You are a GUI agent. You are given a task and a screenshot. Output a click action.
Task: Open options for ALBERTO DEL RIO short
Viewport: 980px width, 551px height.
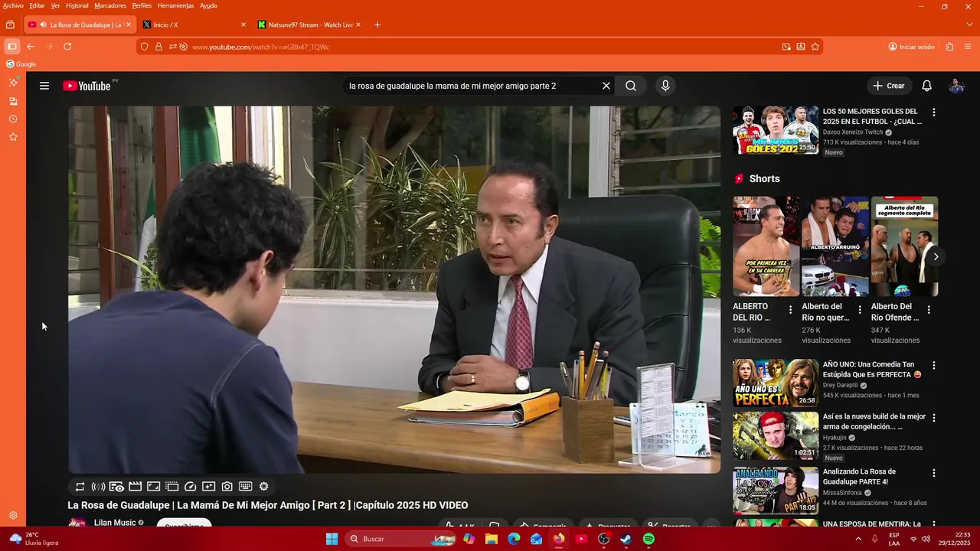click(x=791, y=310)
